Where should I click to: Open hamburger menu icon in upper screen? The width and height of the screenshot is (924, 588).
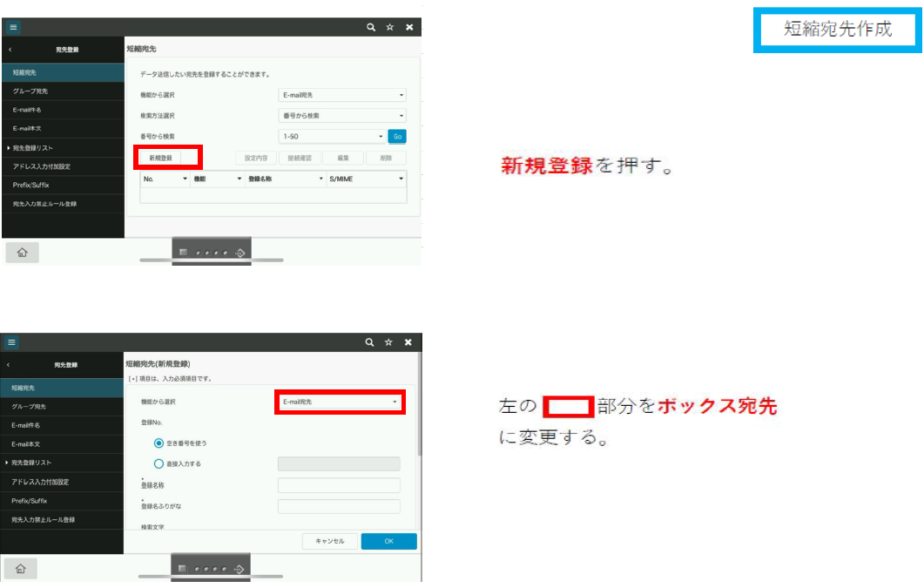click(14, 28)
